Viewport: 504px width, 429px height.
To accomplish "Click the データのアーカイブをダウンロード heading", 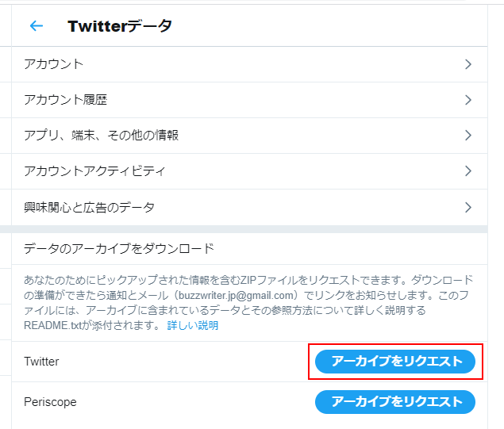I will click(x=119, y=248).
